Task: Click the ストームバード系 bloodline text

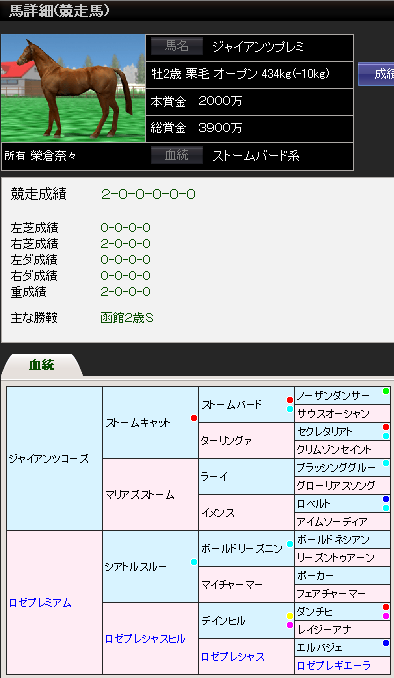Action: click(x=256, y=156)
